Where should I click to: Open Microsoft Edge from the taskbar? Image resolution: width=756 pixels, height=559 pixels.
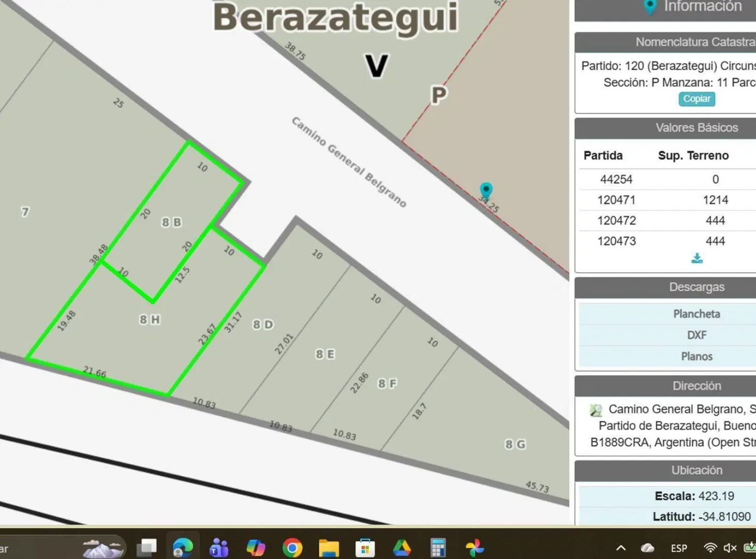click(x=183, y=547)
